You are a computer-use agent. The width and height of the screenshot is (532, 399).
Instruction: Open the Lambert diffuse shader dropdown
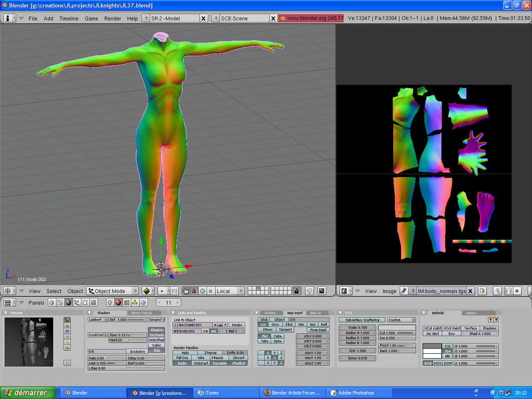coord(98,320)
